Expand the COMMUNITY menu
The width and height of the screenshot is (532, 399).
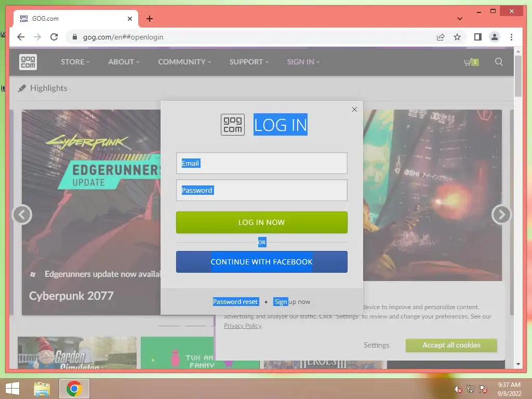click(184, 62)
